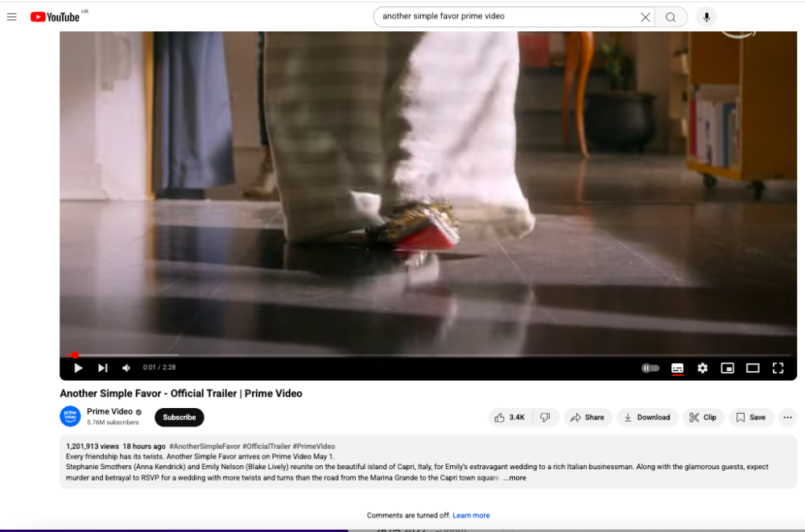Start voice search with microphone

click(x=707, y=17)
